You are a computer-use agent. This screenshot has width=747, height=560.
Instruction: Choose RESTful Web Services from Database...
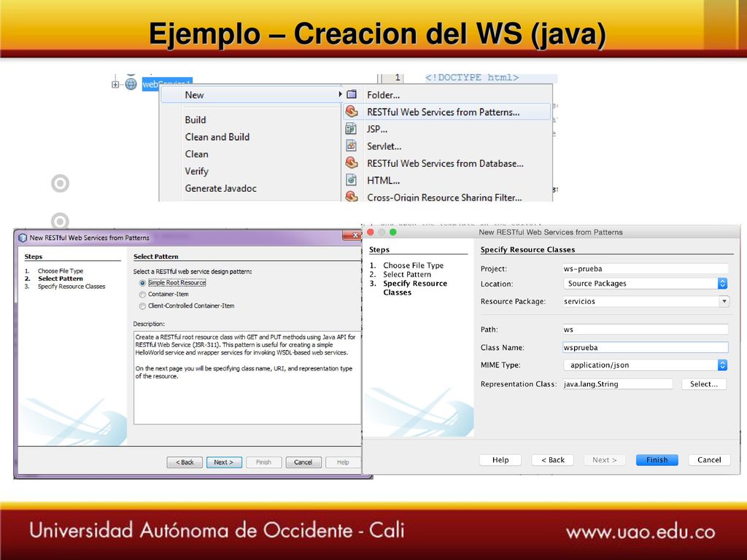(447, 163)
